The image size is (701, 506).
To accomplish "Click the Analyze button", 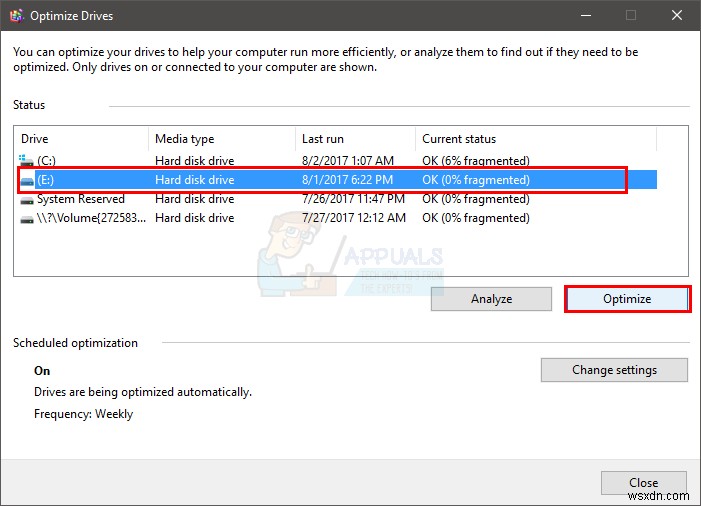I will [x=491, y=299].
